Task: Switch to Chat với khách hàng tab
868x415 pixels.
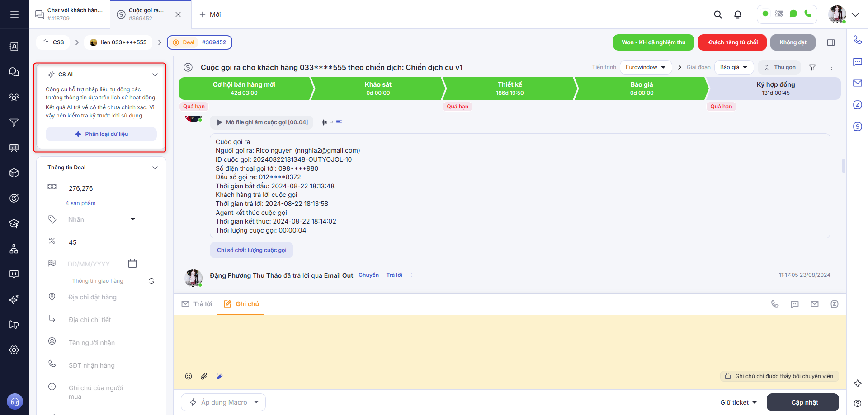Action: point(70,14)
